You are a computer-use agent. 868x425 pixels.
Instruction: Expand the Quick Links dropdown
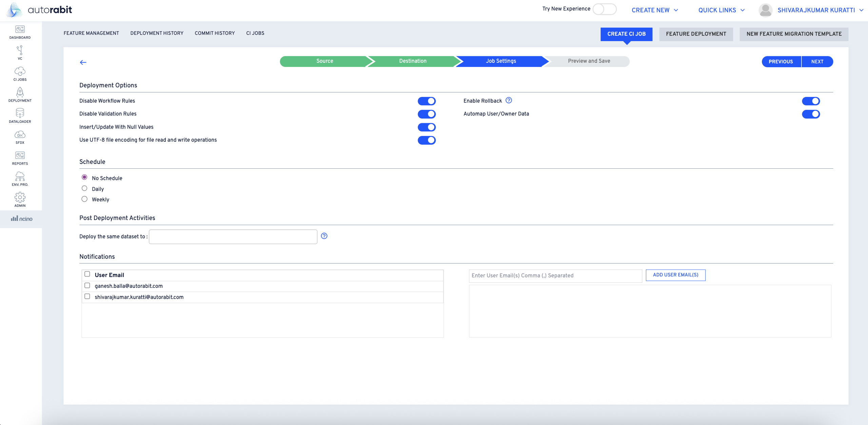tap(721, 10)
